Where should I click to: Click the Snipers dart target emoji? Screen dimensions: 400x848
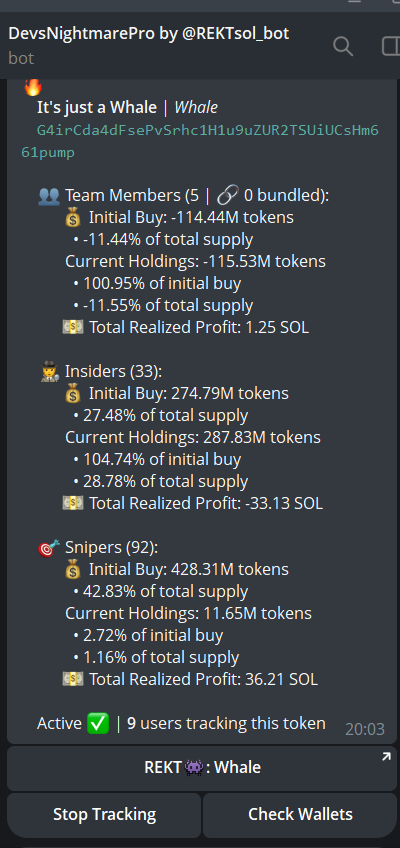tap(49, 548)
